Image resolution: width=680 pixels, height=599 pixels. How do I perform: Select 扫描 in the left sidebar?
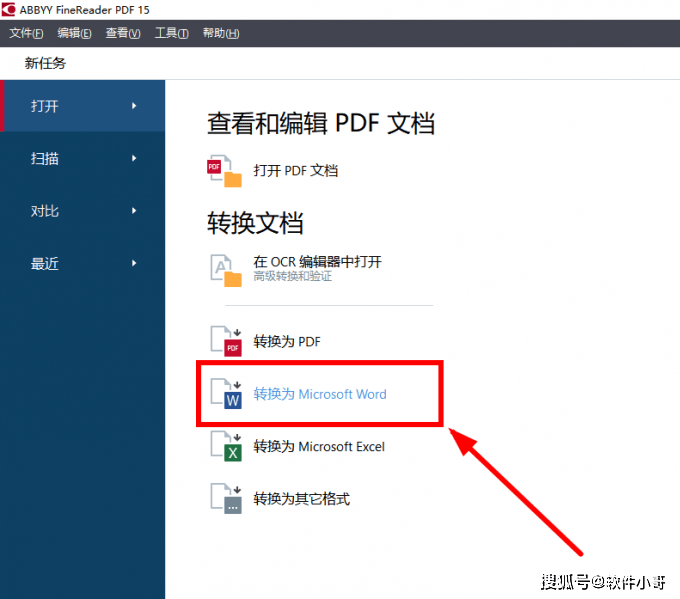82,158
